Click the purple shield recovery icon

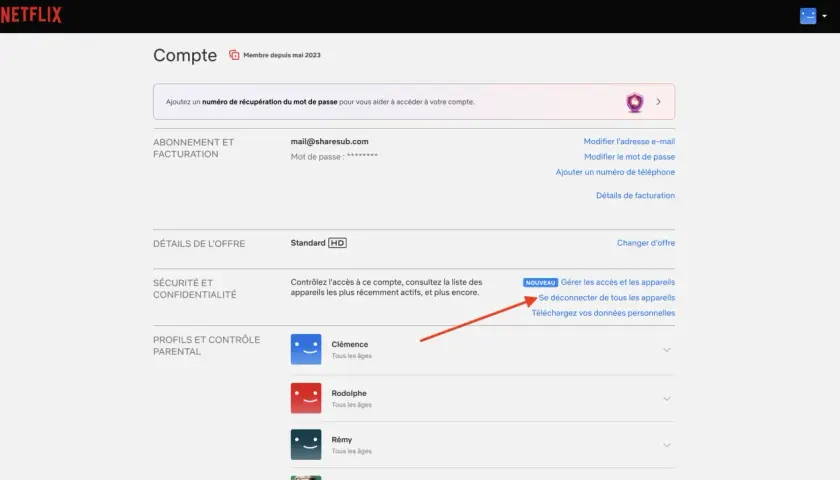[x=635, y=102]
